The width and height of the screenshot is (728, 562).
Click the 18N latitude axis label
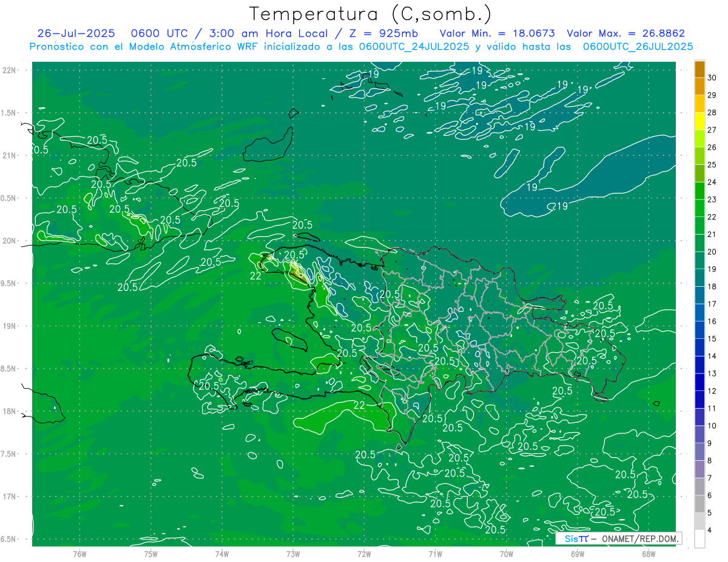(10, 411)
